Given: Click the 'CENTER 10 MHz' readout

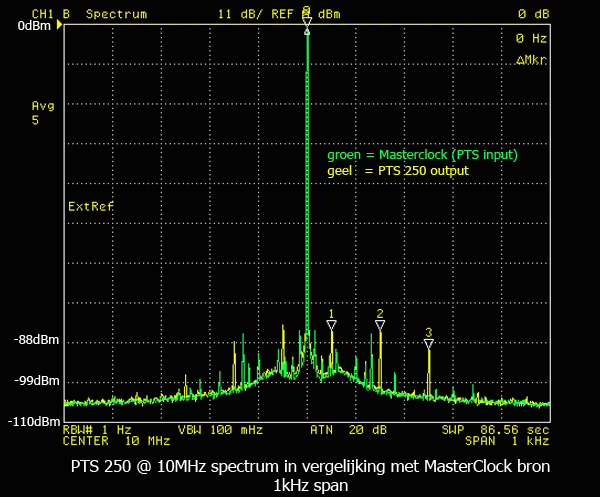Looking at the screenshot, I should tap(116, 441).
